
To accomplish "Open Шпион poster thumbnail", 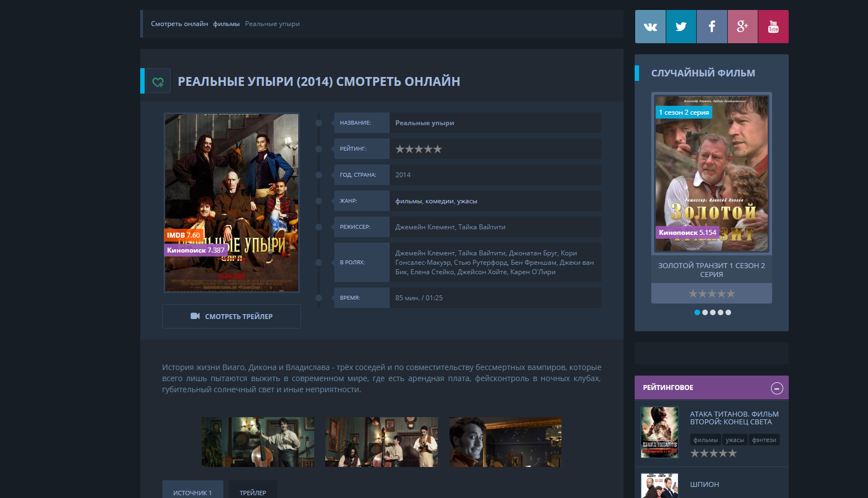I will point(660,486).
